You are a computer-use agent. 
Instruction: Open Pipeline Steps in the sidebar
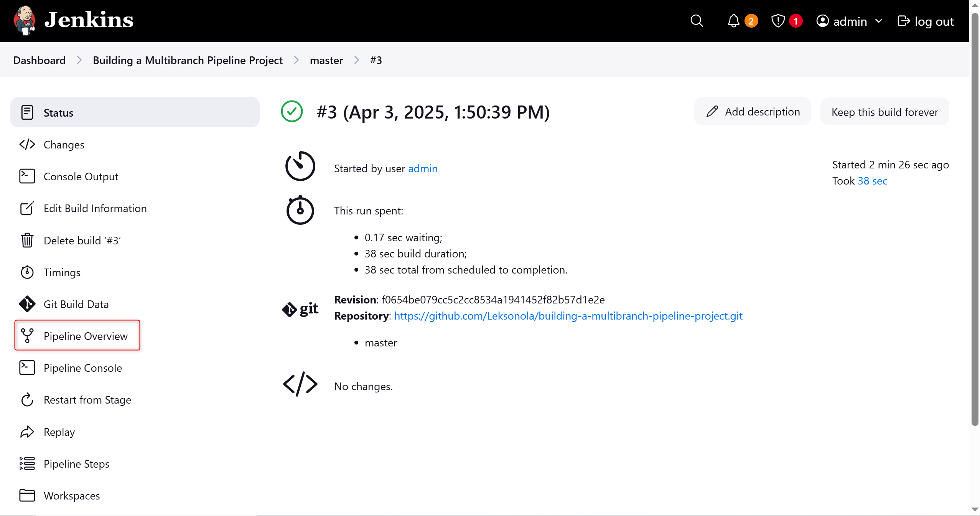pos(135,463)
